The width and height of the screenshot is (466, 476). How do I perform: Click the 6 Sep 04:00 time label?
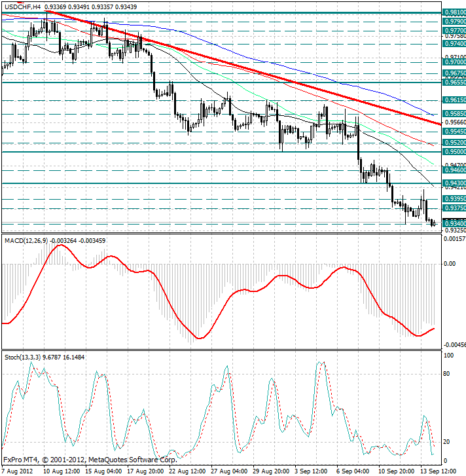pos(353,471)
